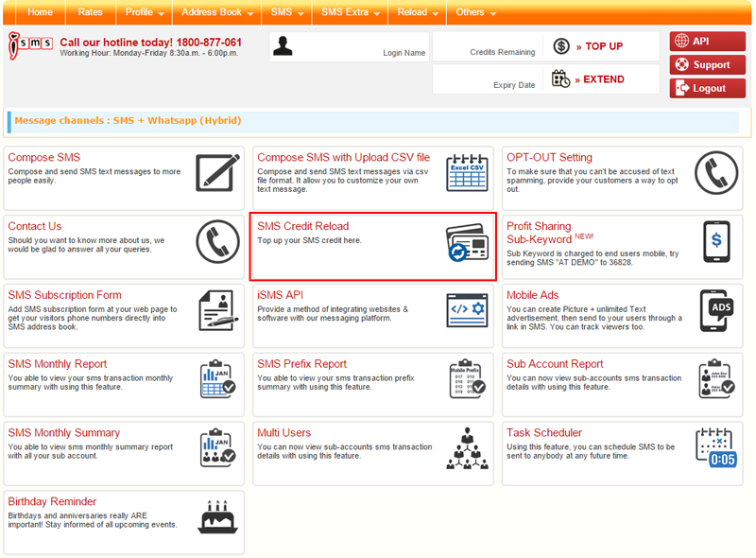Open the SMS Monthly Summary title link

pyautogui.click(x=64, y=432)
